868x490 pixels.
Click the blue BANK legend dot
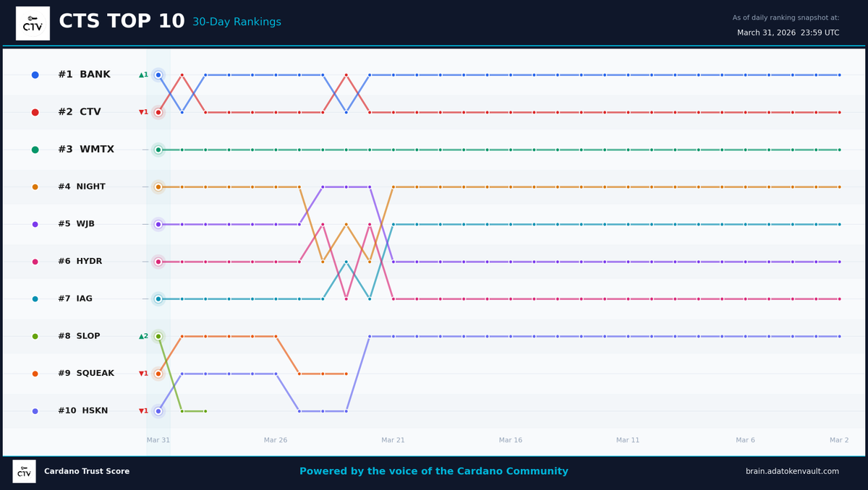coord(35,75)
